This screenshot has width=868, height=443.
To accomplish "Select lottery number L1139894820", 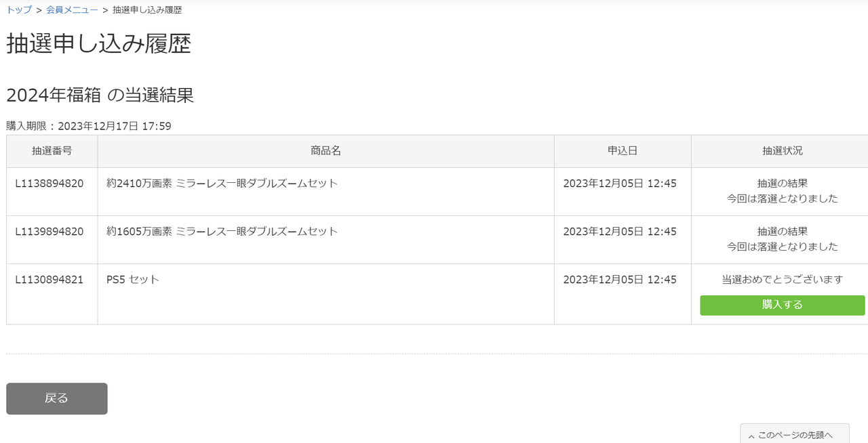I will (x=50, y=232).
